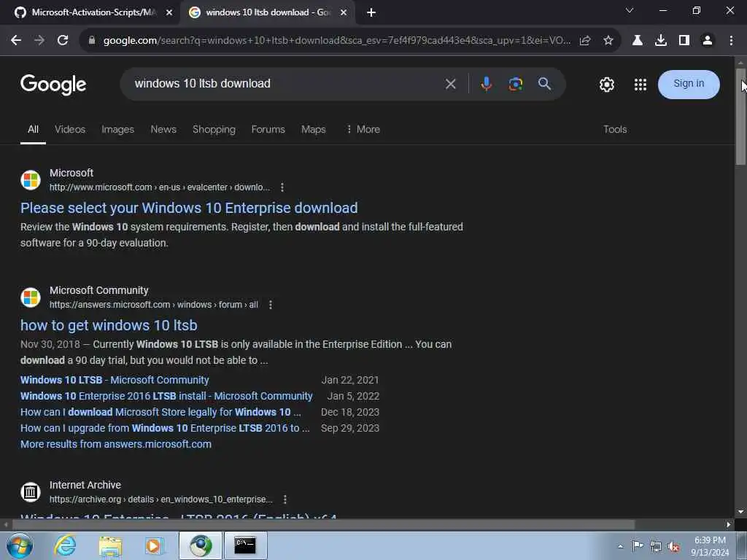Open the browser downloads icon
747x560 pixels.
click(x=660, y=41)
